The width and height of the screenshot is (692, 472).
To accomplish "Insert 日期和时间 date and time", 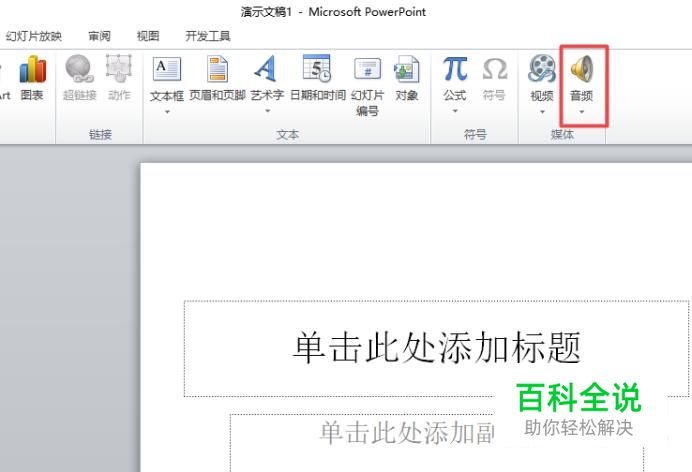I will pos(317,69).
